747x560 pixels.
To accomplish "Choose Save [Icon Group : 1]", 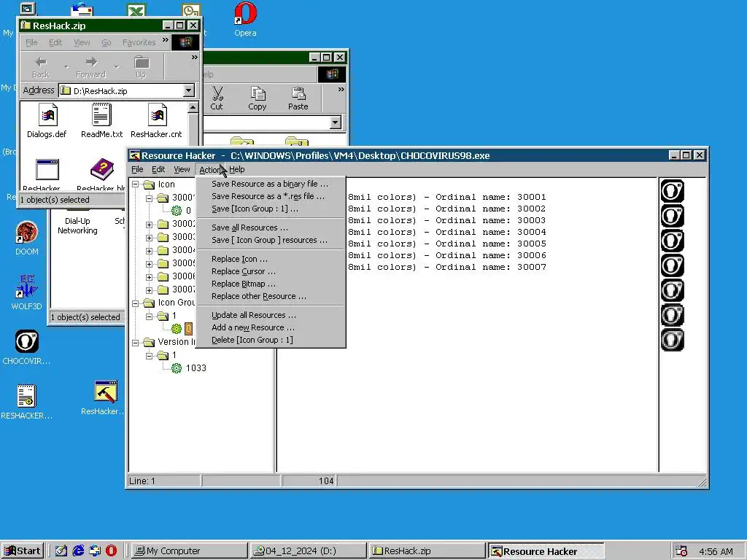I will point(270,209).
